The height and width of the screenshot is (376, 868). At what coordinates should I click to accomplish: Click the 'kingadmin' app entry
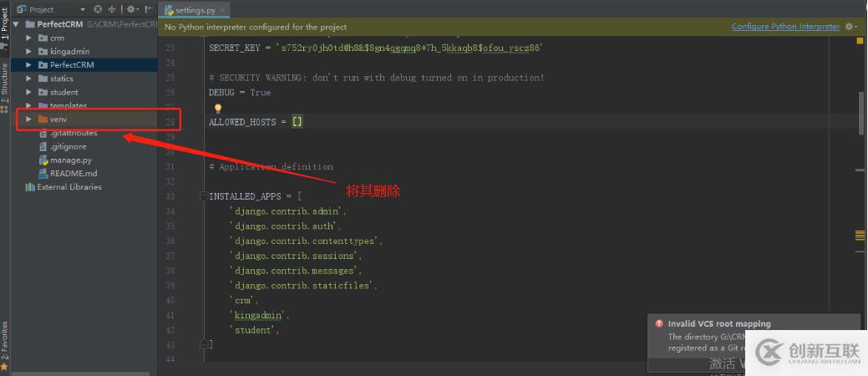point(258,315)
